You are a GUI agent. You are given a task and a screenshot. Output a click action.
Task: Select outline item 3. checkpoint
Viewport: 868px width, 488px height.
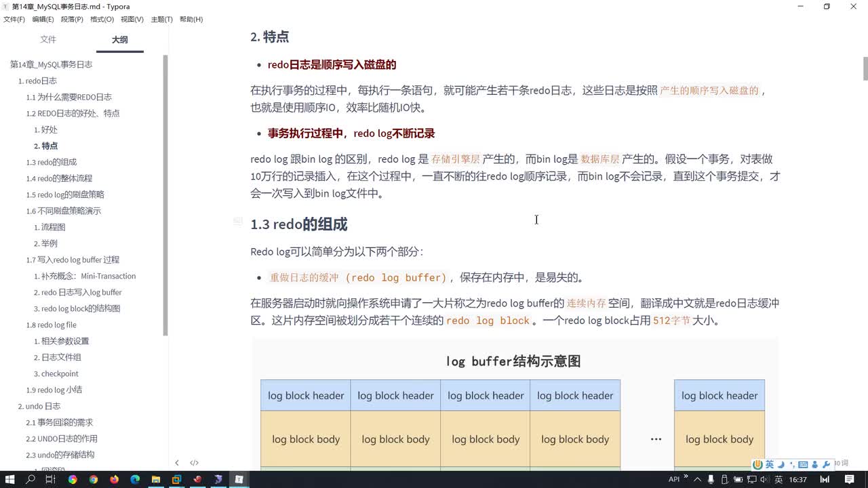click(x=56, y=373)
